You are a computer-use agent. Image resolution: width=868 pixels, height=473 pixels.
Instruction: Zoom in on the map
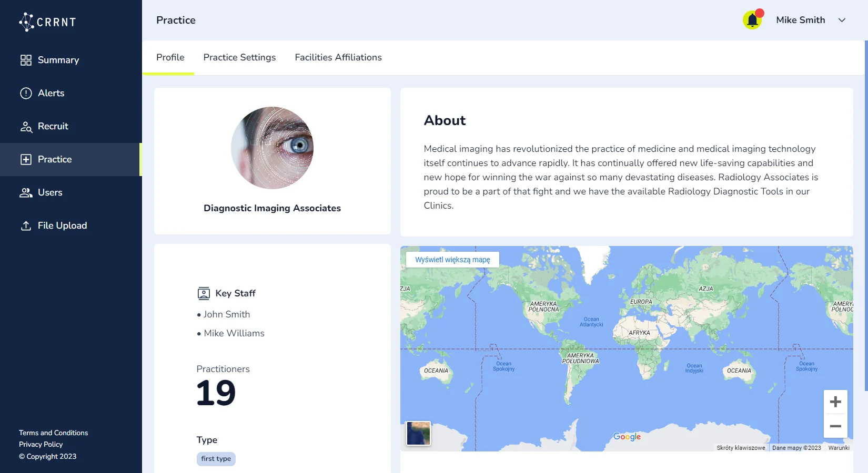[x=835, y=402]
